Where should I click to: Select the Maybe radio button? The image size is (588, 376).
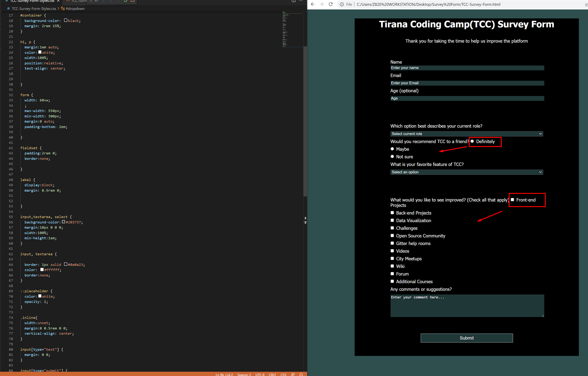pos(392,149)
